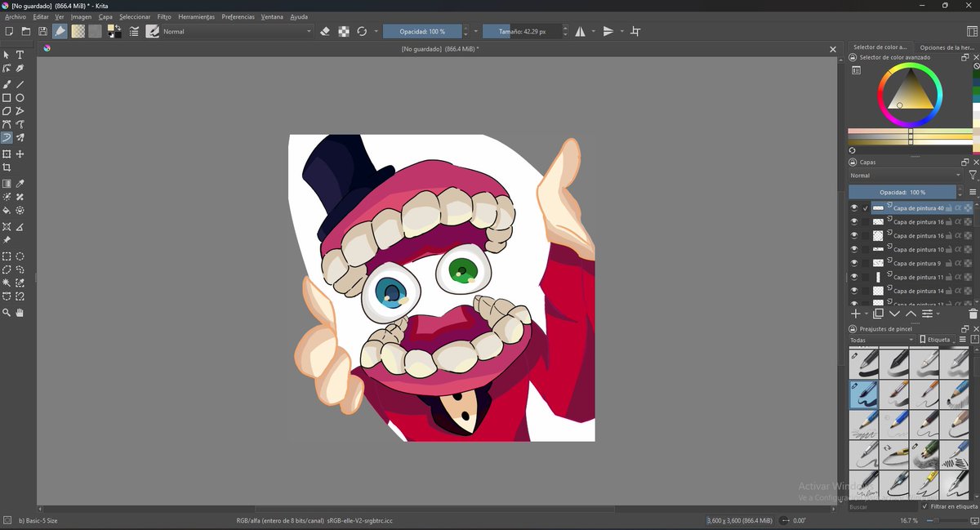Open the Preferencias menu
Image resolution: width=980 pixels, height=530 pixels.
[x=238, y=16]
